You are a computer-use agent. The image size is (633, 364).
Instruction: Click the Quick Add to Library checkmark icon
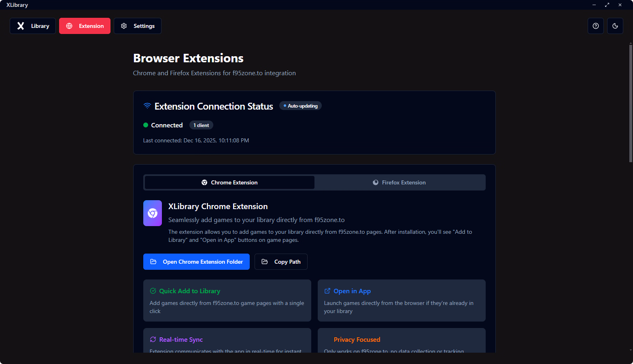pyautogui.click(x=153, y=291)
